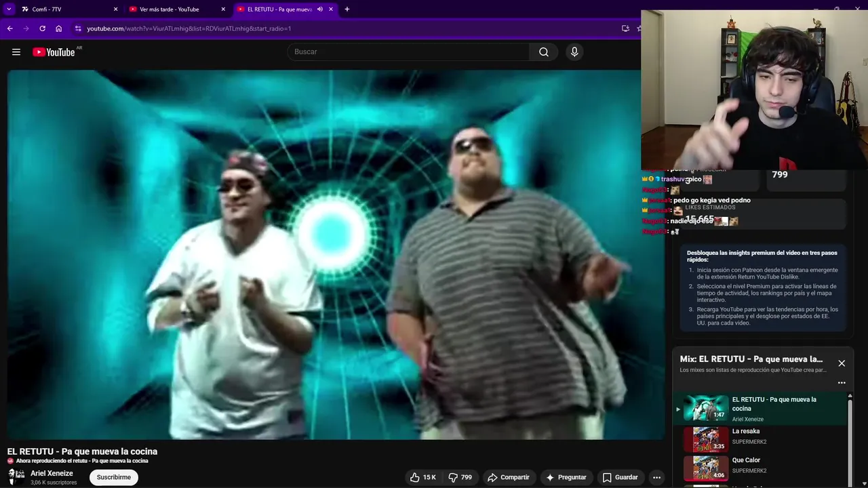Open the YouTube hamburger guide menu
Screen dimensions: 868x488
point(16,52)
